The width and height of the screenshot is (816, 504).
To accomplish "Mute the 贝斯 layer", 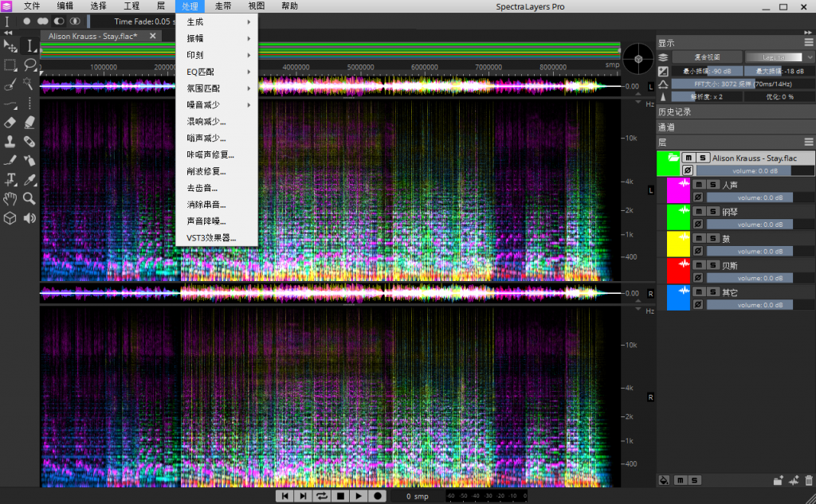I will pos(699,265).
